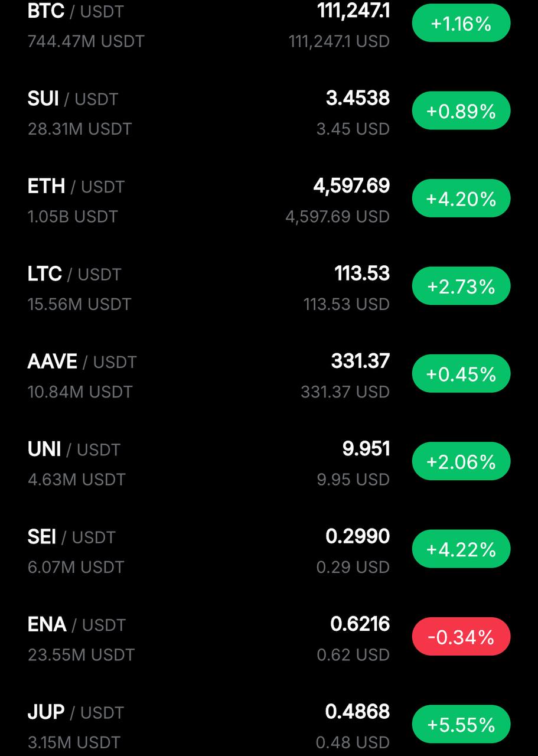Click the +4.22% SEI change badge
Viewport: 538px width, 756px height.
point(461,549)
